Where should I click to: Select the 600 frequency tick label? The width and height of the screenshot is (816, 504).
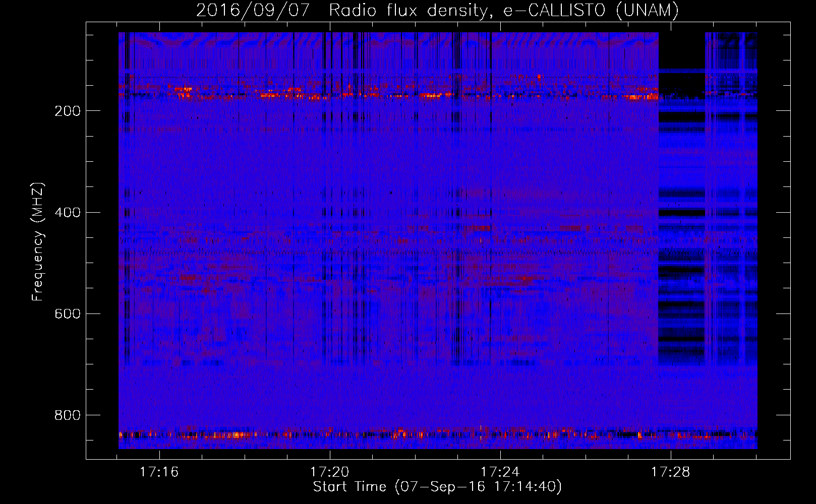click(x=68, y=314)
